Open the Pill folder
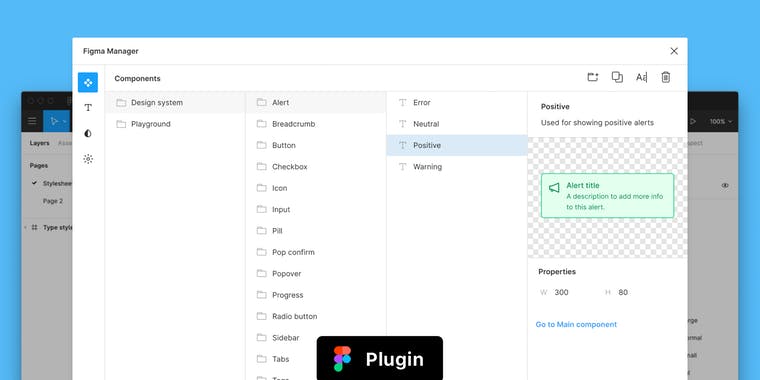This screenshot has height=380, width=760. click(316, 231)
